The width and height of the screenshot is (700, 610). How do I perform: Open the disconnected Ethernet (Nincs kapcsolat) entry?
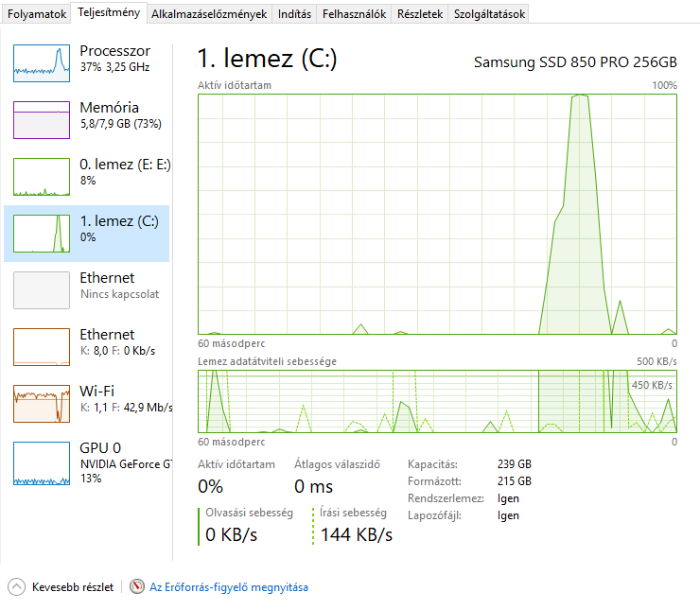(x=87, y=290)
